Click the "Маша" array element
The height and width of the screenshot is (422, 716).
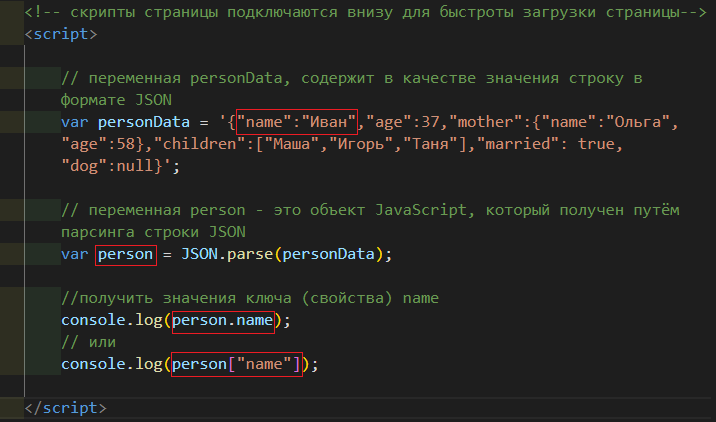click(x=291, y=144)
